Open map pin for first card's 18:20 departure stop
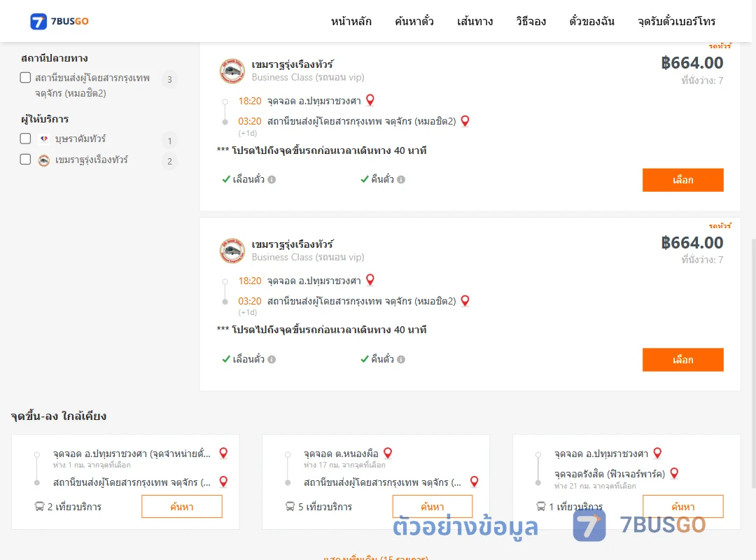 pos(370,100)
